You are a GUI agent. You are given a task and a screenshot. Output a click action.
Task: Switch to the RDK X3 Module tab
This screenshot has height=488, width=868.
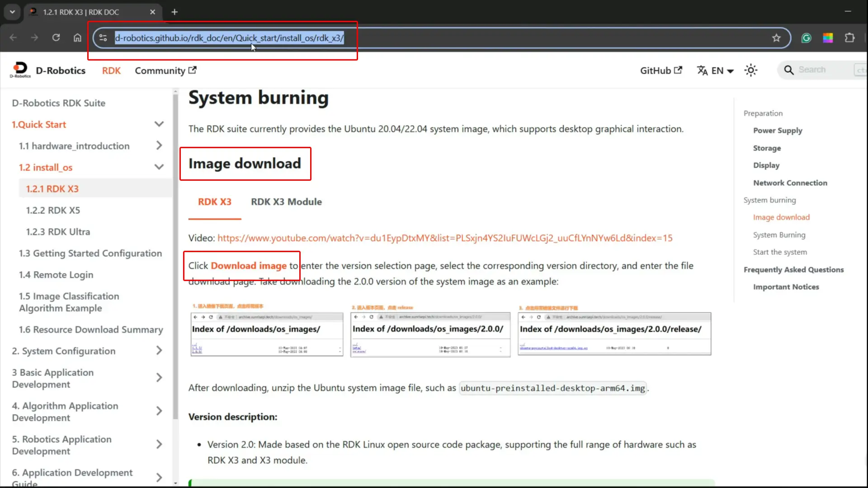tap(287, 202)
